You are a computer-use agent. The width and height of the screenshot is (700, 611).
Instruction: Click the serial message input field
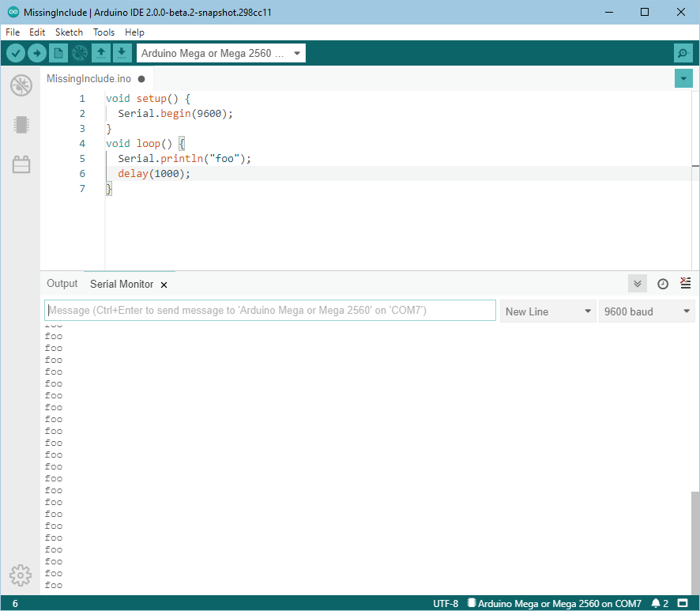point(270,311)
